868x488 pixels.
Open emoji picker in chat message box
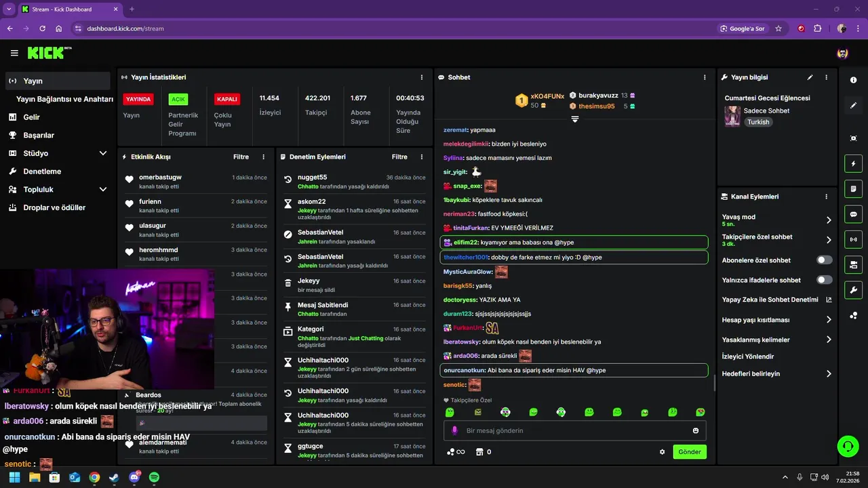point(696,430)
